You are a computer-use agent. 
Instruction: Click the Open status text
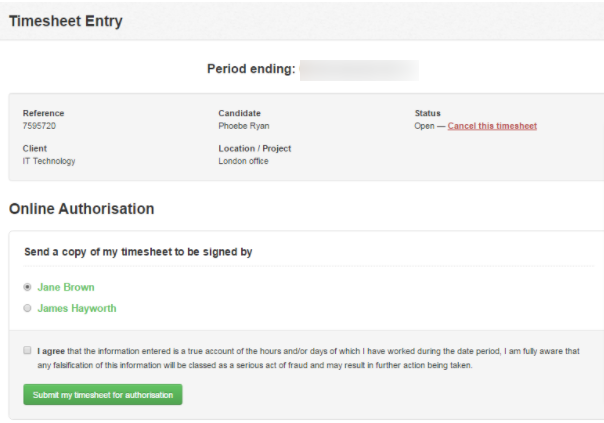(x=424, y=126)
